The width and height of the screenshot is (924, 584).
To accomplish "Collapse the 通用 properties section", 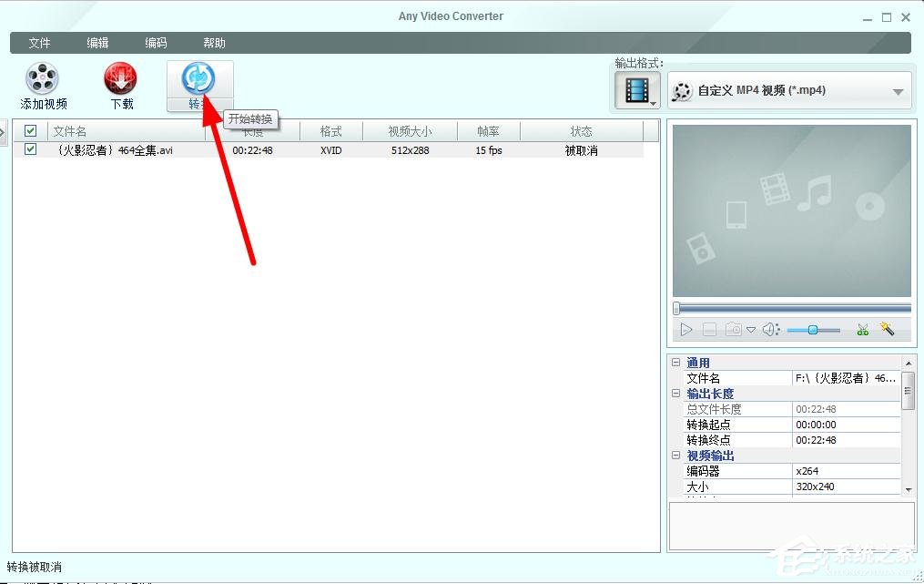I will point(675,362).
